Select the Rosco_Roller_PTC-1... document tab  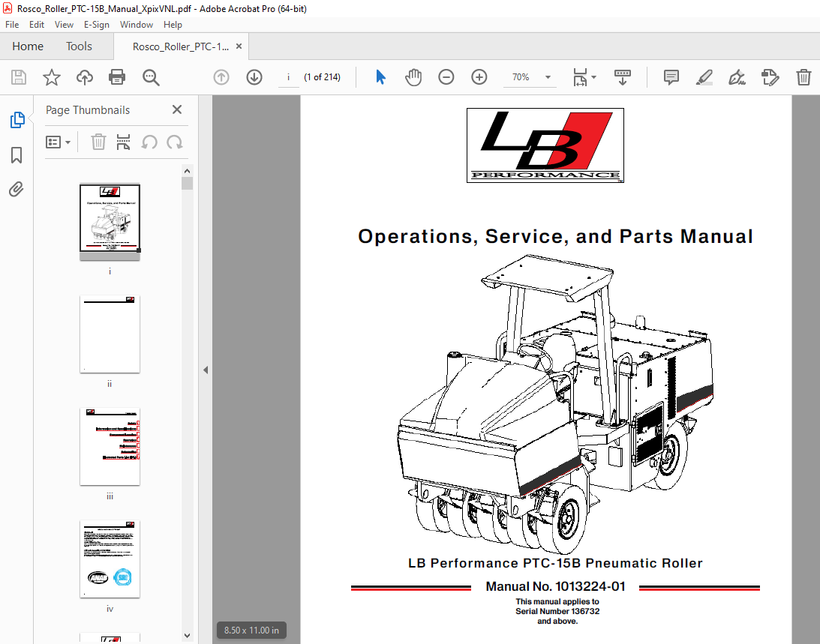[x=180, y=46]
